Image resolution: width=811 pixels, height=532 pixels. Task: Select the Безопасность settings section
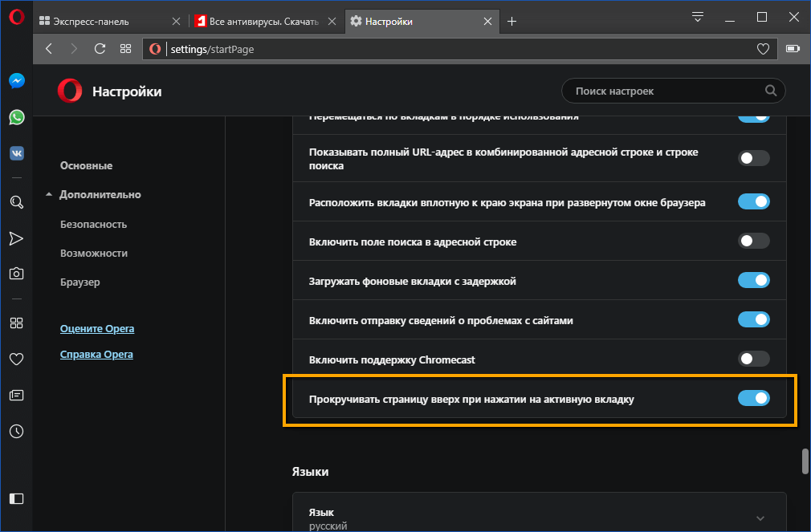(x=93, y=224)
